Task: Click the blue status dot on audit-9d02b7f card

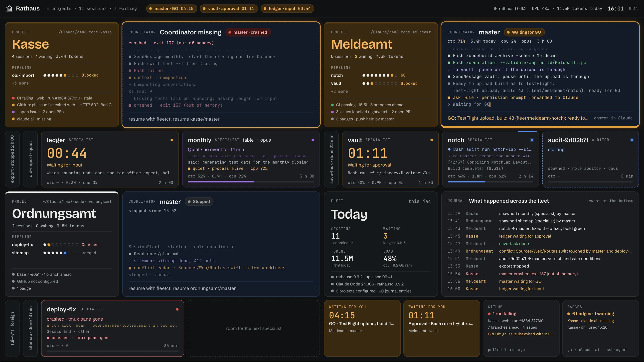Action: coord(632,140)
